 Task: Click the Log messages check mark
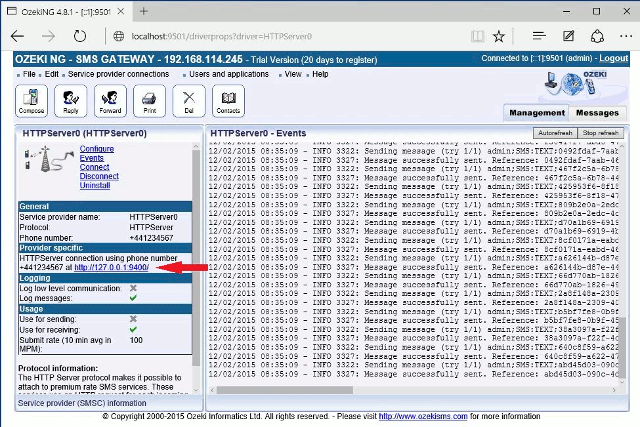(133, 298)
